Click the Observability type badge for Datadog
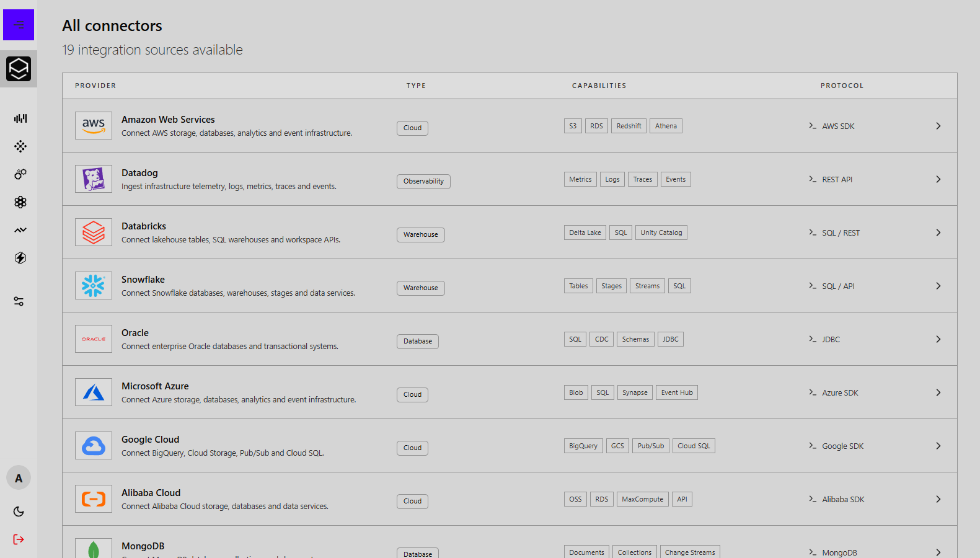 pos(423,182)
